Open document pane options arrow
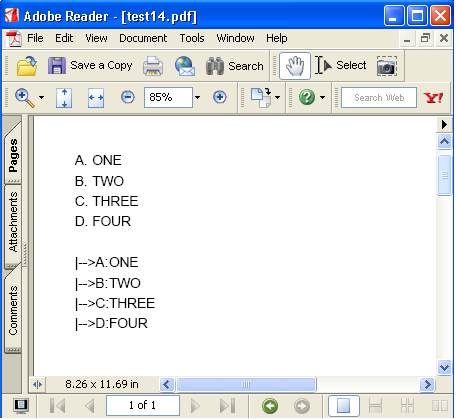This screenshot has height=419, width=456. (x=444, y=124)
